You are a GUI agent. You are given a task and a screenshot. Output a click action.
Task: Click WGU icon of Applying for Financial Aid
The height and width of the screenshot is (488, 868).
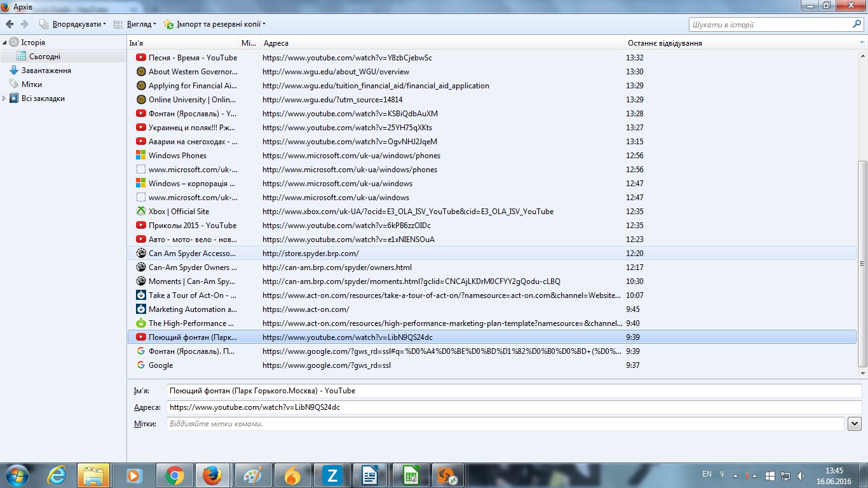(x=141, y=86)
